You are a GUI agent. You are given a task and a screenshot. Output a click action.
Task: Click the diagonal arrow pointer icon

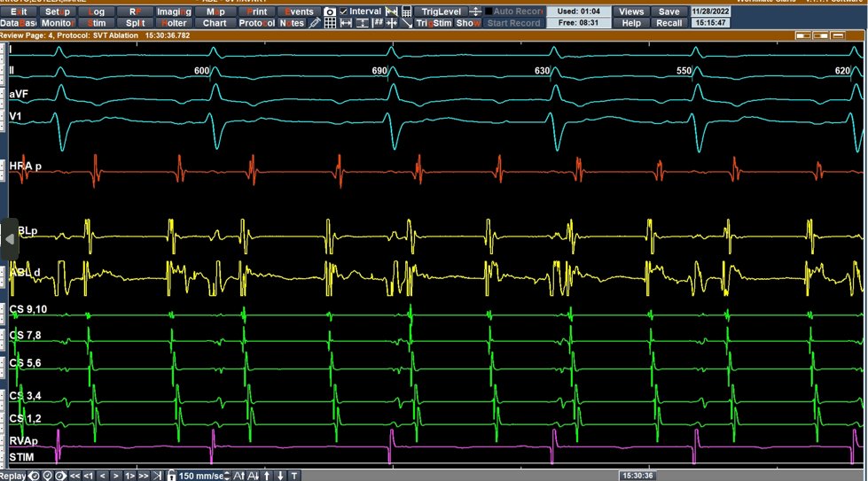point(407,23)
